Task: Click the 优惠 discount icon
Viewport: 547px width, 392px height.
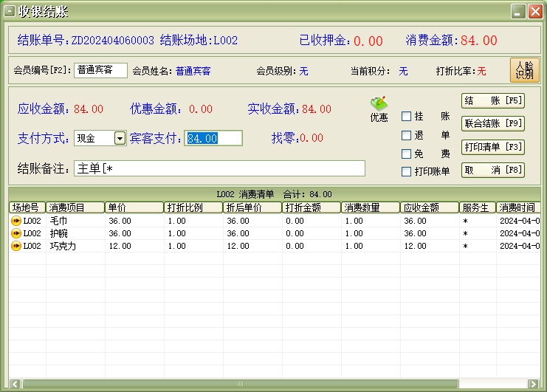Action: [379, 109]
